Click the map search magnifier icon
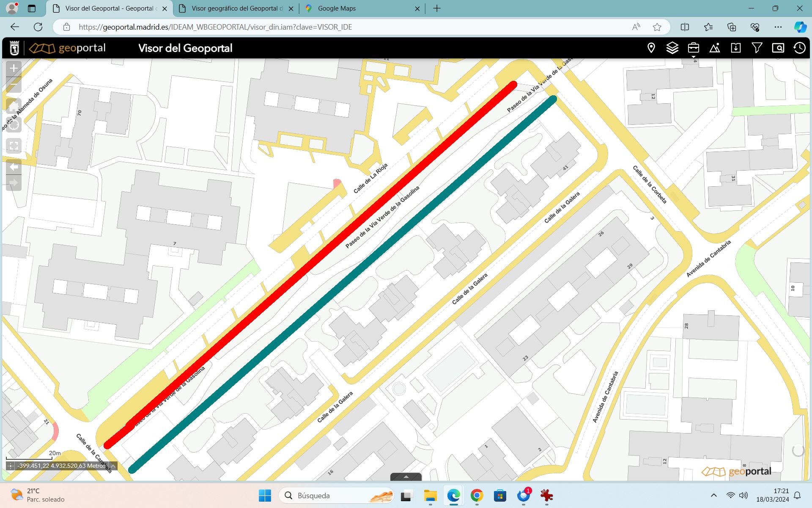This screenshot has width=812, height=508. [778, 48]
